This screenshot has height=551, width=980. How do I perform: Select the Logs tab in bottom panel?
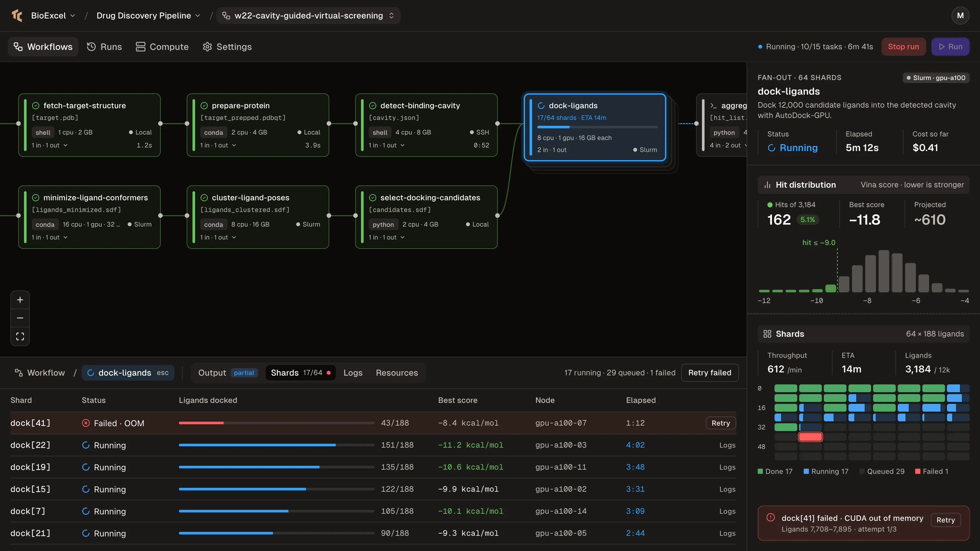353,372
